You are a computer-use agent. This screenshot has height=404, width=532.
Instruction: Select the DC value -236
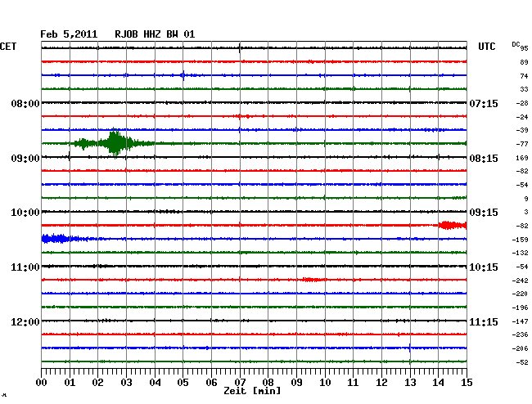coord(520,334)
